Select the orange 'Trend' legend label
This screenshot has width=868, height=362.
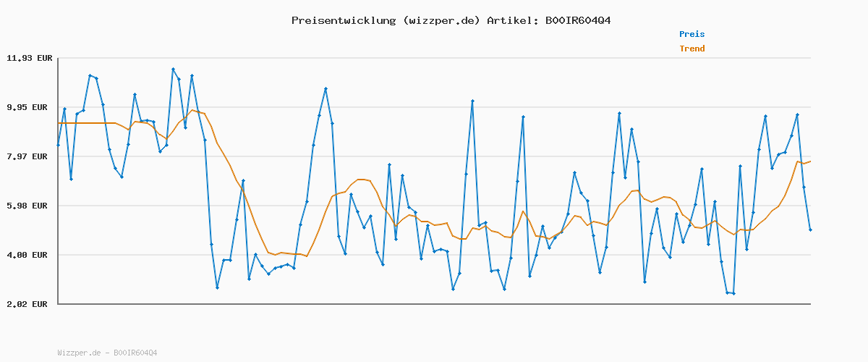[692, 49]
